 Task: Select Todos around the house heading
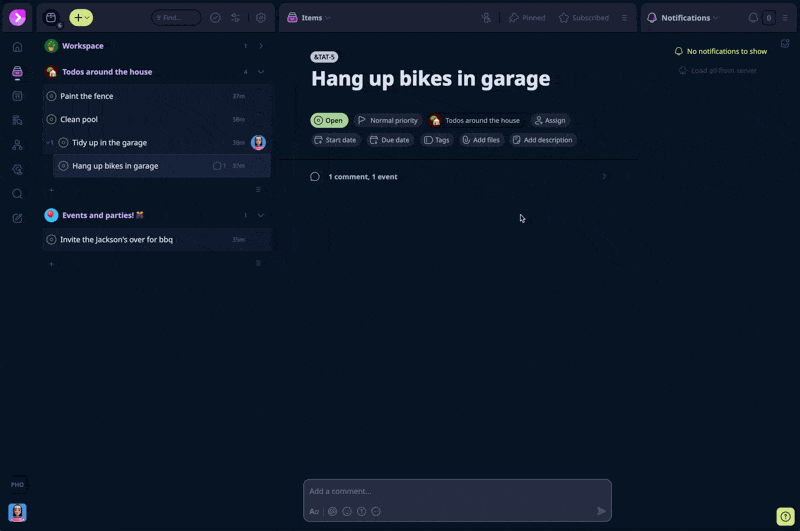tap(107, 72)
